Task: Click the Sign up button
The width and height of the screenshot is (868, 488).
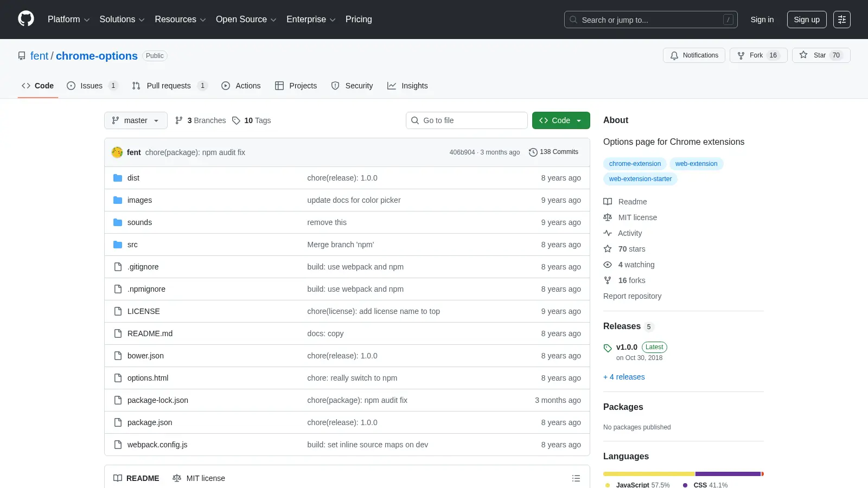Action: click(x=807, y=20)
